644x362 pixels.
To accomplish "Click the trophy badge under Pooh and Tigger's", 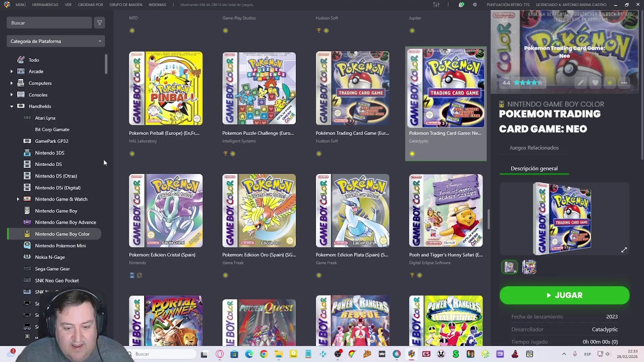I will tap(412, 275).
